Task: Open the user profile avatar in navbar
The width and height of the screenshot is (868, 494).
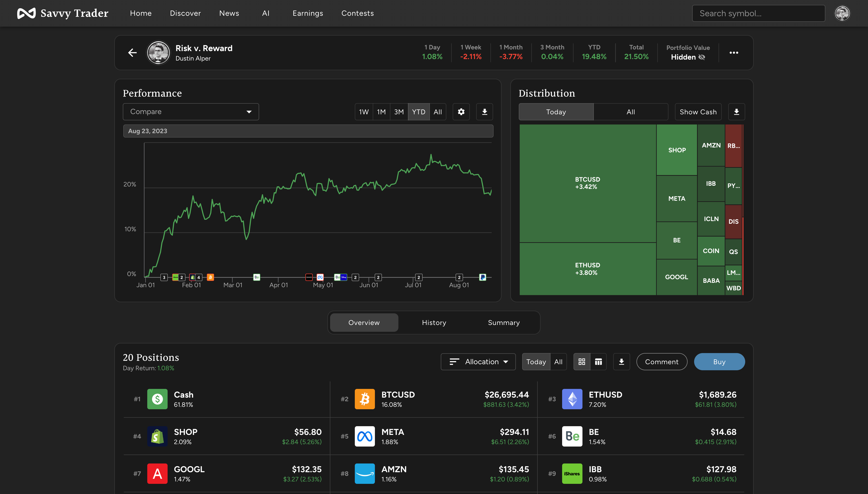Action: 842,13
